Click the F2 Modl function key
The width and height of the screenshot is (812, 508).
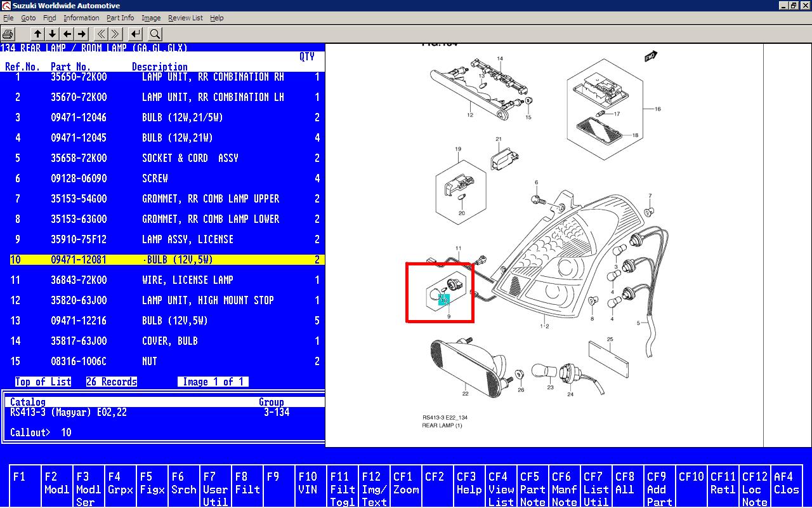(57, 486)
